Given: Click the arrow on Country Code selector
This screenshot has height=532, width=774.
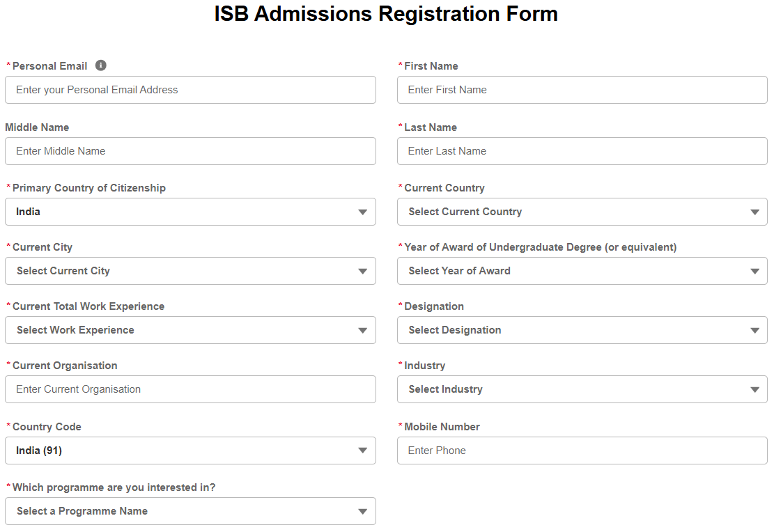Looking at the screenshot, I should coord(363,451).
